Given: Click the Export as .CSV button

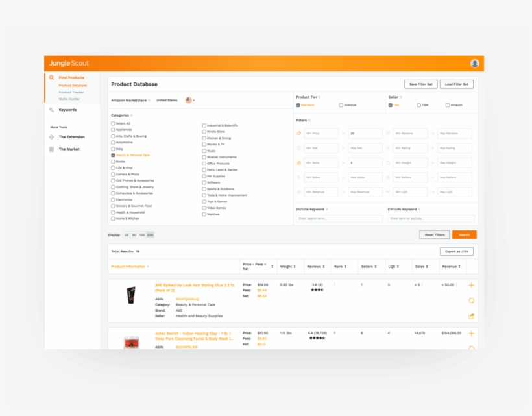Looking at the screenshot, I should coord(457,251).
